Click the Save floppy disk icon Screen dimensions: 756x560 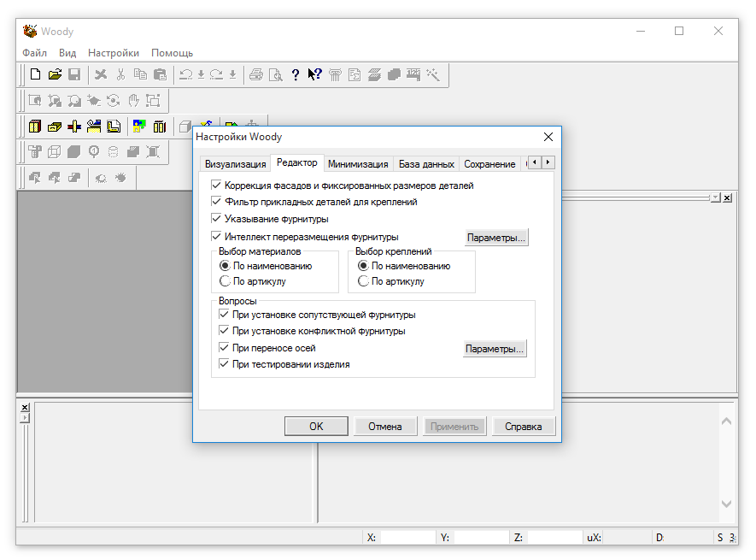pos(74,74)
